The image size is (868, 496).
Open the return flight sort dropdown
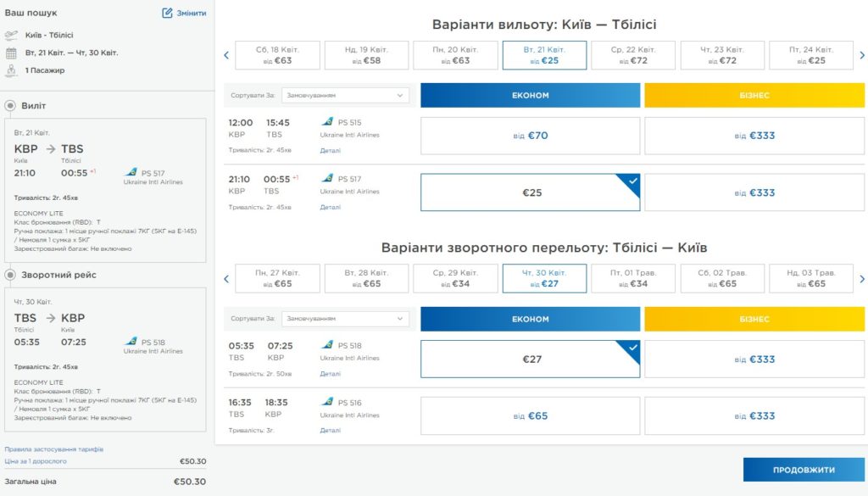[346, 319]
